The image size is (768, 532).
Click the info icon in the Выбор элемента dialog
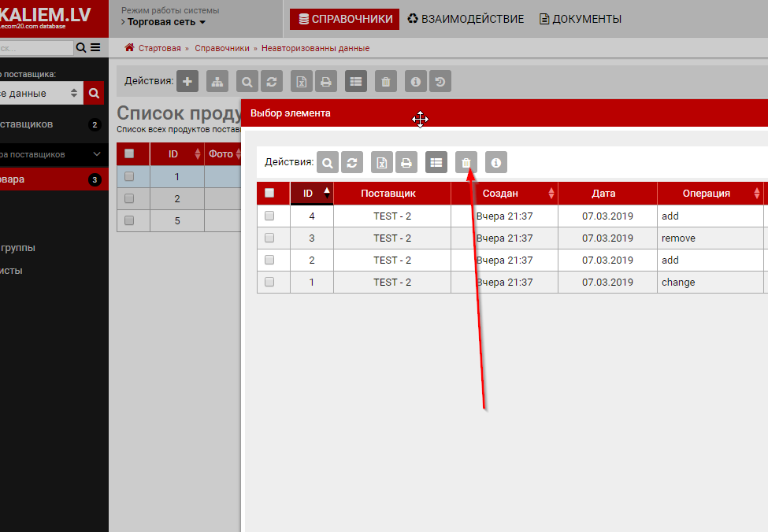496,163
